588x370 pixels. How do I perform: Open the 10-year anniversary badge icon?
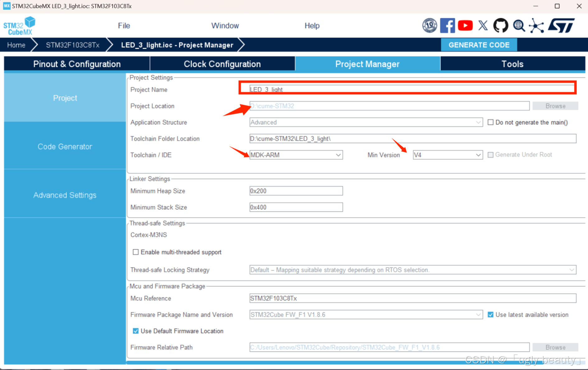[429, 26]
